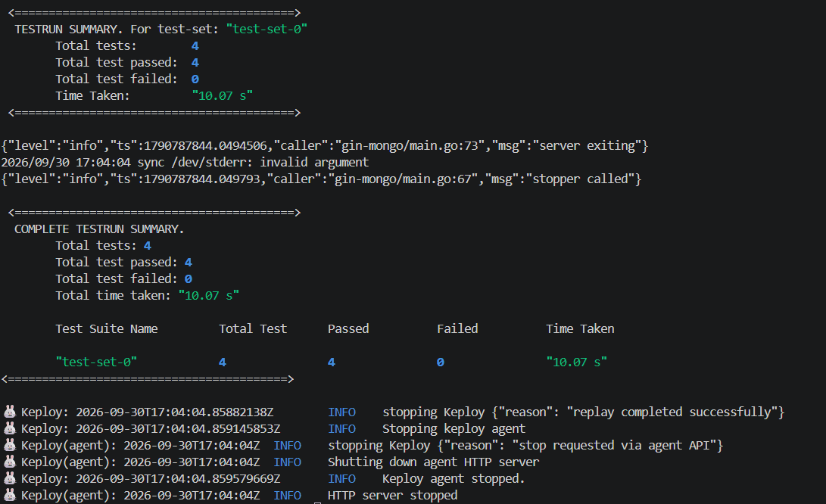This screenshot has height=504, width=826.
Task: Click the "Passed" column header
Action: [348, 328]
